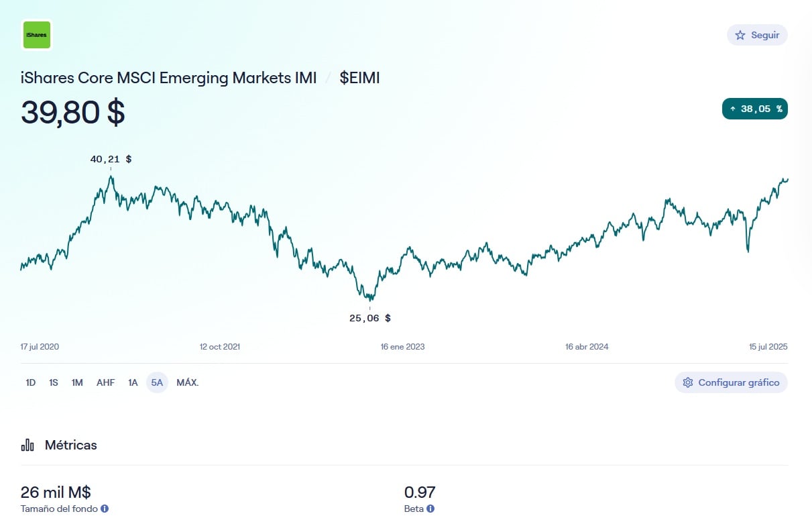
Task: Switch to the 1M timeframe tab
Action: point(77,382)
